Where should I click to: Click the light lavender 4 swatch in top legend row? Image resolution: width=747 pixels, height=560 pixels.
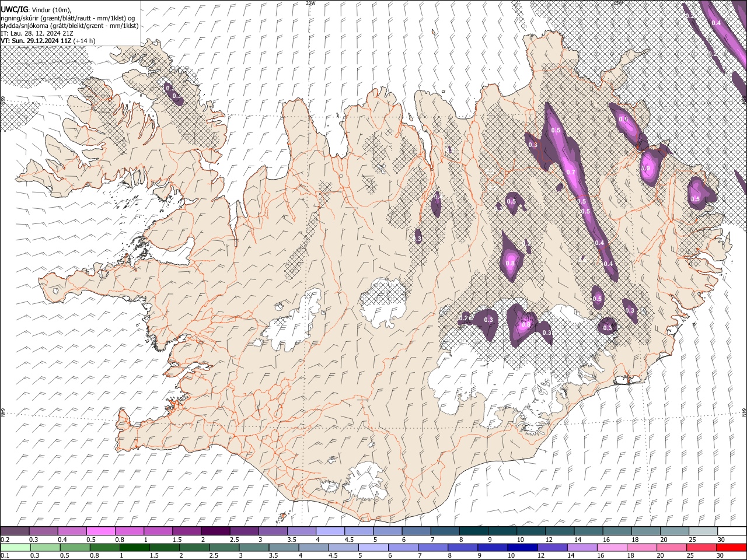(x=330, y=531)
